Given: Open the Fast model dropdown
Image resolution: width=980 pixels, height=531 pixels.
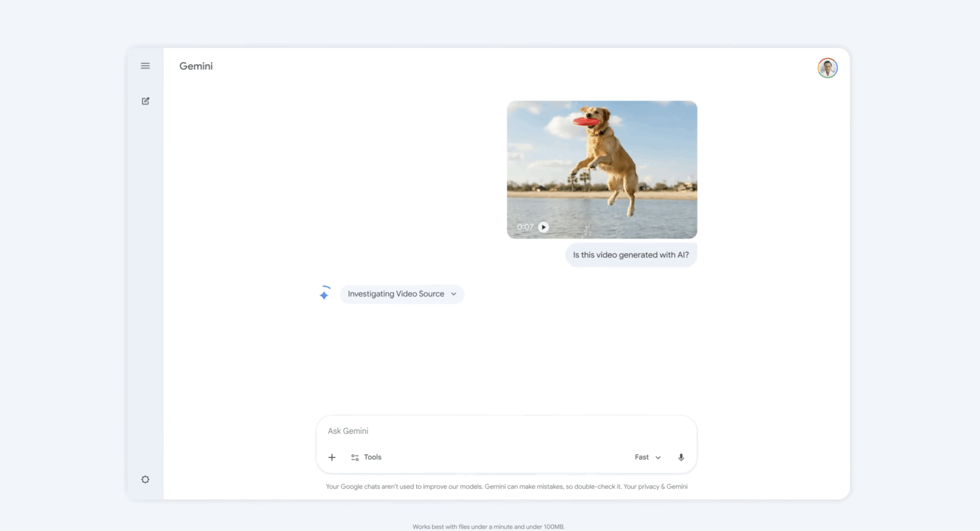Looking at the screenshot, I should click(x=647, y=457).
